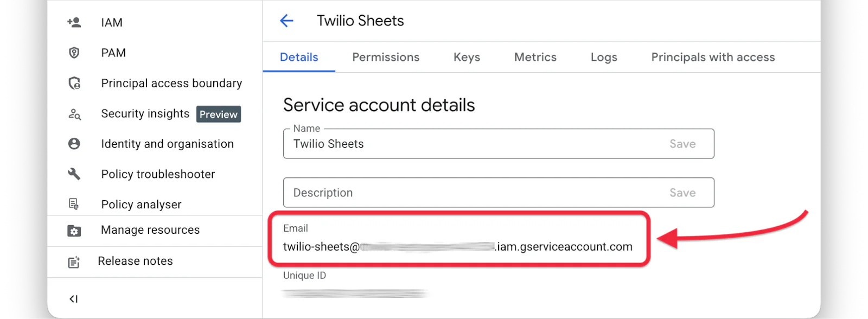Switch to the Principals with access tab

coord(712,57)
